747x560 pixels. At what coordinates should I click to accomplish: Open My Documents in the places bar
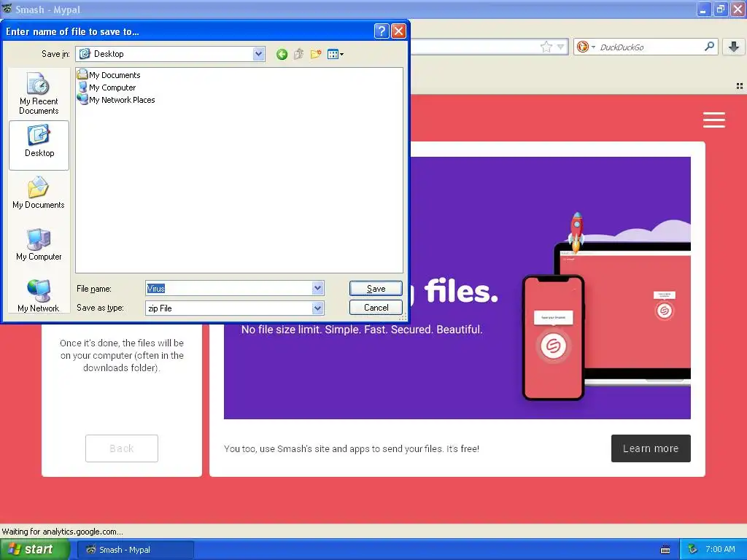point(39,193)
